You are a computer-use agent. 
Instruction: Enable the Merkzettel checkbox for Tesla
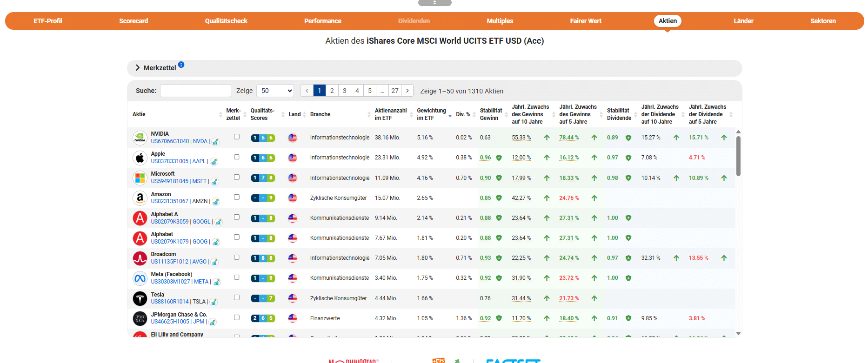tap(236, 297)
